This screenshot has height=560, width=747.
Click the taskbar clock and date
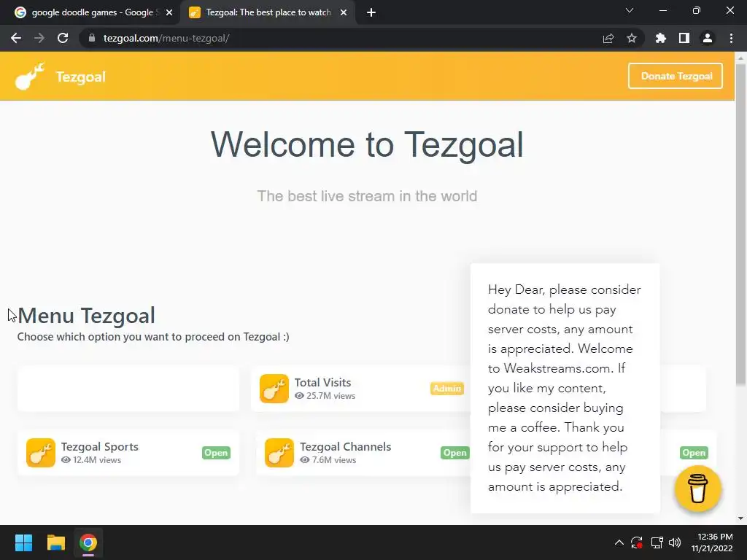pos(712,542)
